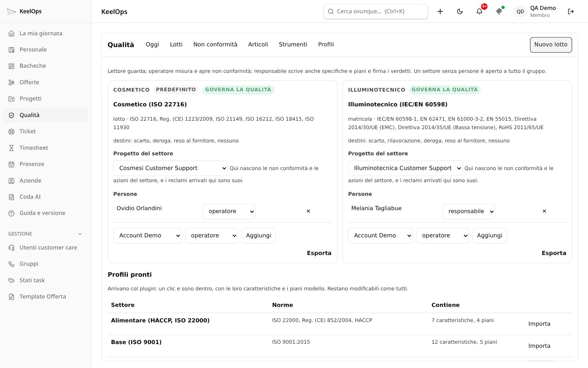Toggle dark mode moon icon
Image resolution: width=588 pixels, height=368 pixels.
pyautogui.click(x=460, y=11)
